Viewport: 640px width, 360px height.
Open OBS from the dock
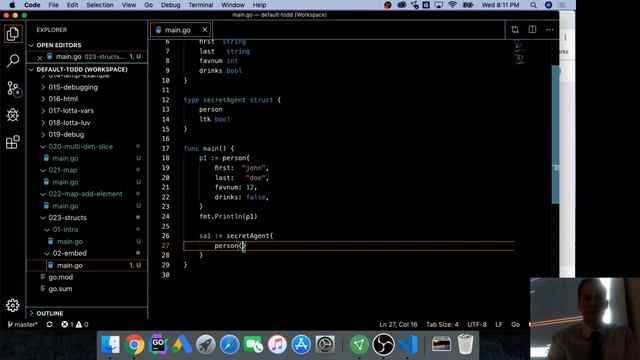click(383, 344)
